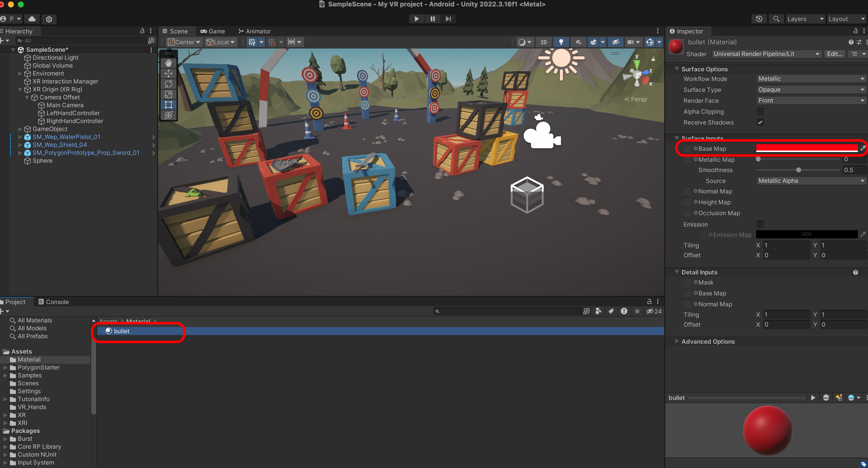Select the Rect transform tool
The height and width of the screenshot is (468, 868).
tap(169, 105)
